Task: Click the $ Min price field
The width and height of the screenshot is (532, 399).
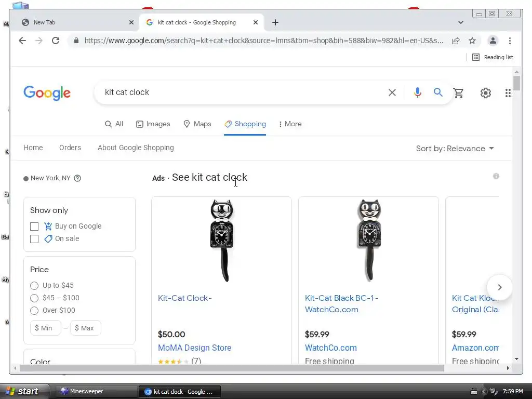Action: pyautogui.click(x=46, y=328)
